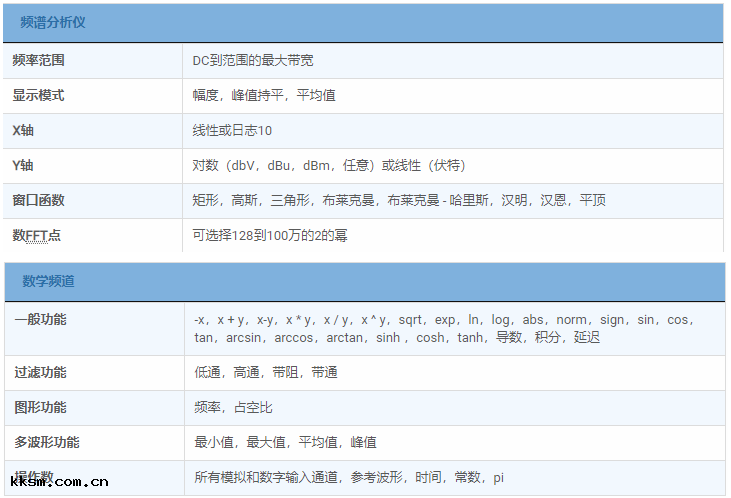Screen dimensions: 731x498
Task: Click the 数FFT点 row label
Action: [x=36, y=235]
